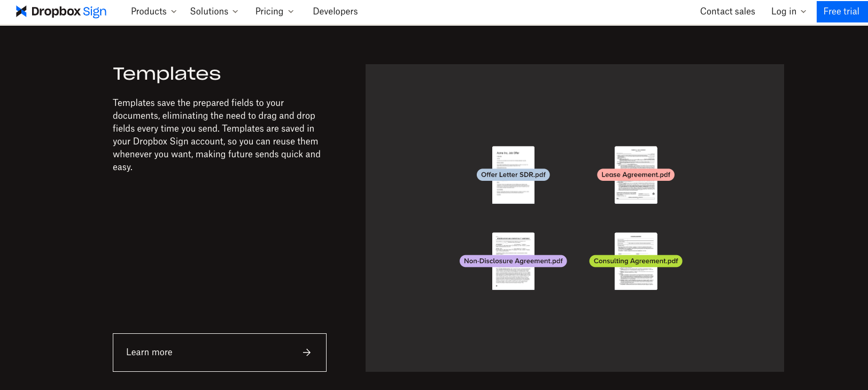Open the Developers menu item

tap(335, 11)
